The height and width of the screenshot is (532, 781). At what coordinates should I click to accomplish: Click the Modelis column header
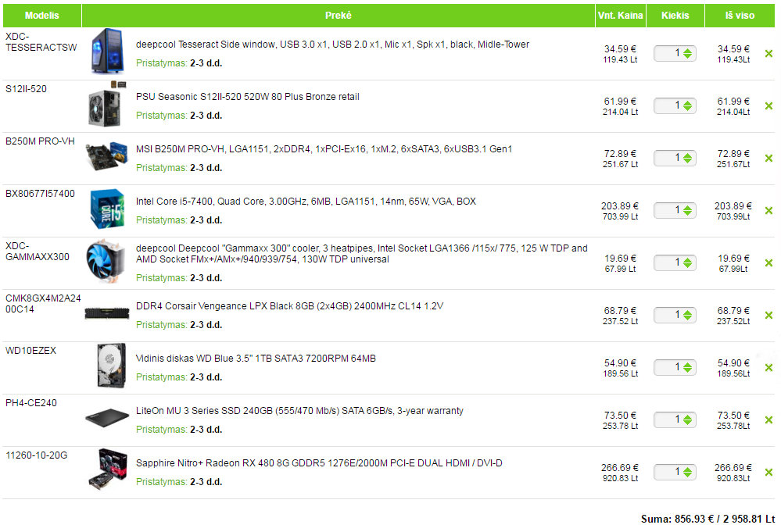(42, 16)
